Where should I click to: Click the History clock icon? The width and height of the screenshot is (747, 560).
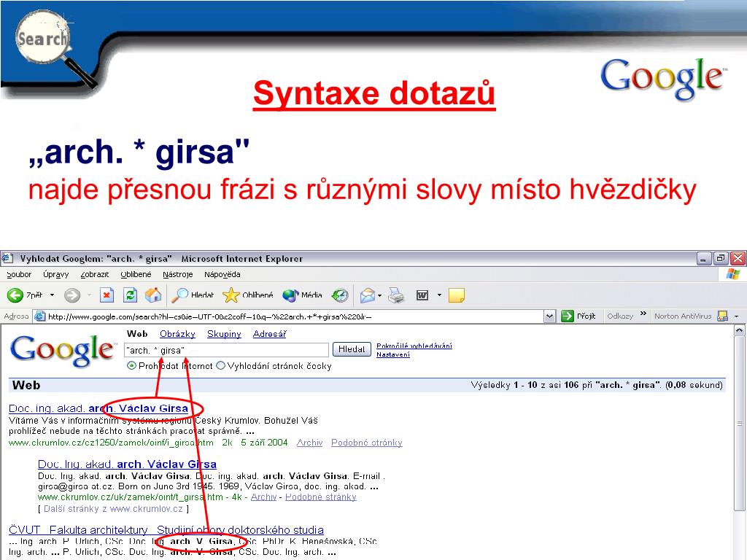(x=340, y=295)
